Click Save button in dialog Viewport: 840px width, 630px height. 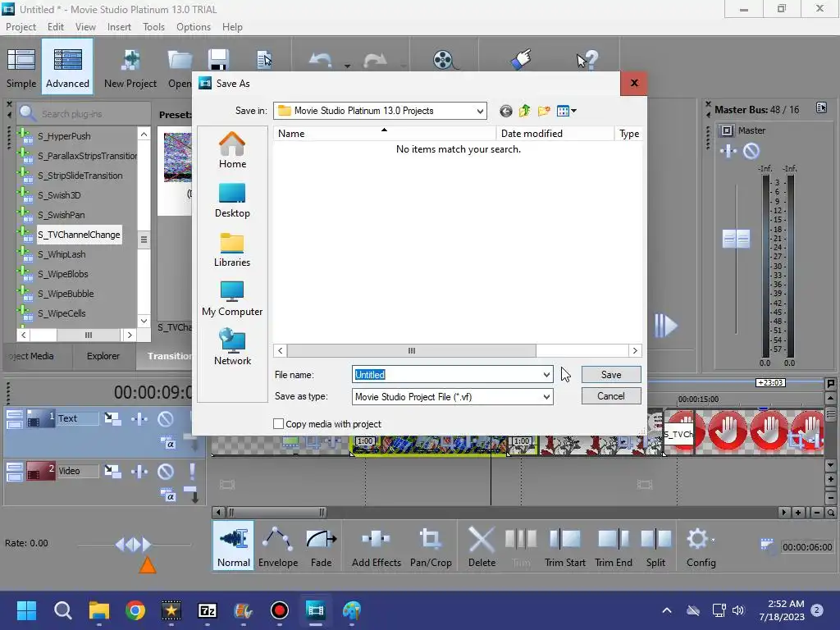tap(611, 374)
